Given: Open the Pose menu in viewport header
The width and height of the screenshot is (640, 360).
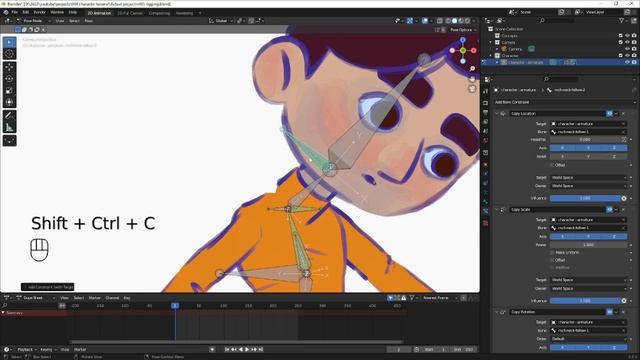Looking at the screenshot, I should [x=89, y=21].
